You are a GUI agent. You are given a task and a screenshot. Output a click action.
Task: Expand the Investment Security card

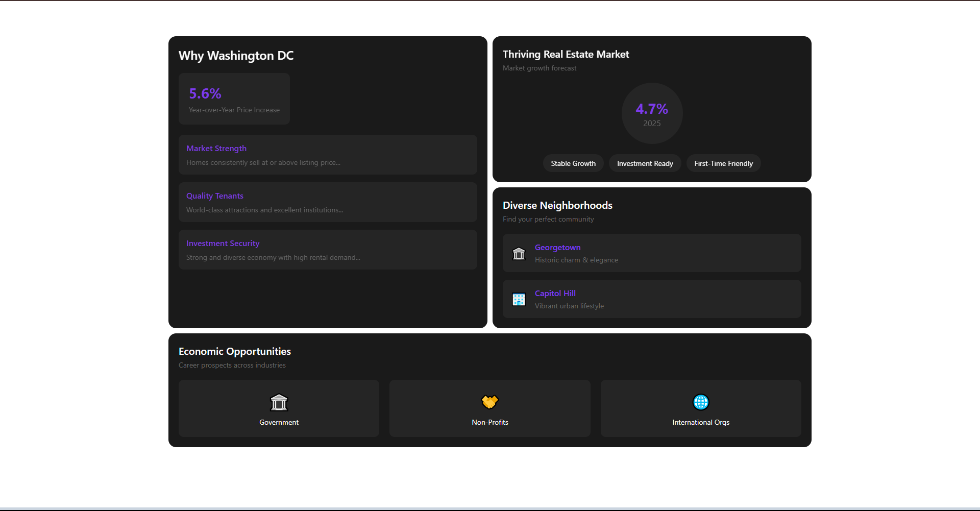[x=328, y=250]
